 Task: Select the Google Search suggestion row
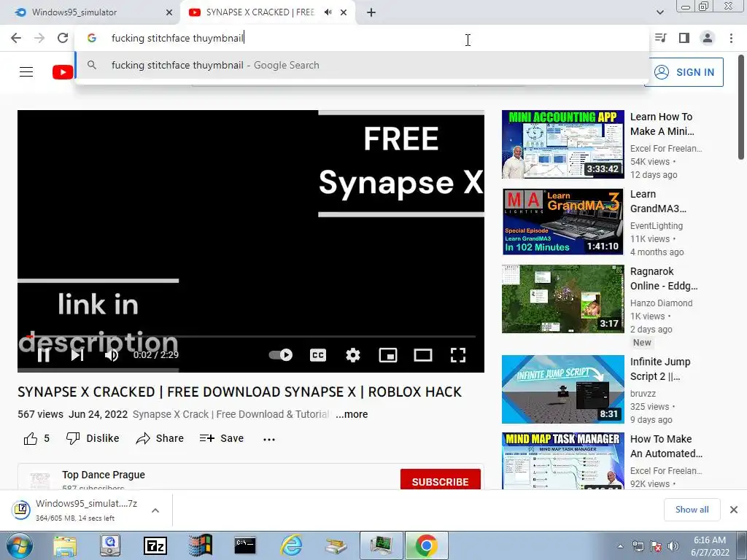point(362,65)
